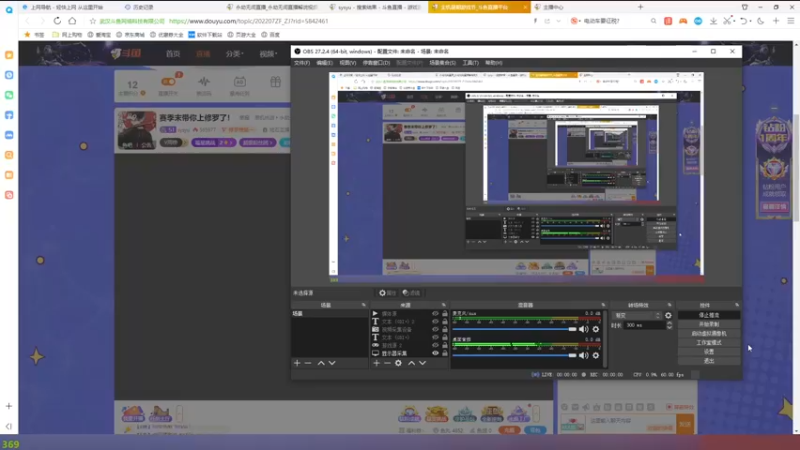800x450 pixels.
Task: Move source up in Sources panel
Action: coord(411,363)
